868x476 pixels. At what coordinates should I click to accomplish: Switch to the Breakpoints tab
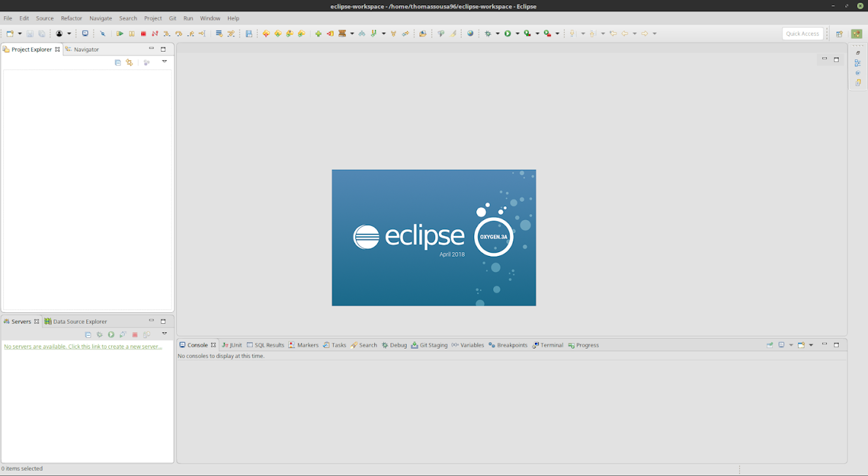(x=508, y=345)
